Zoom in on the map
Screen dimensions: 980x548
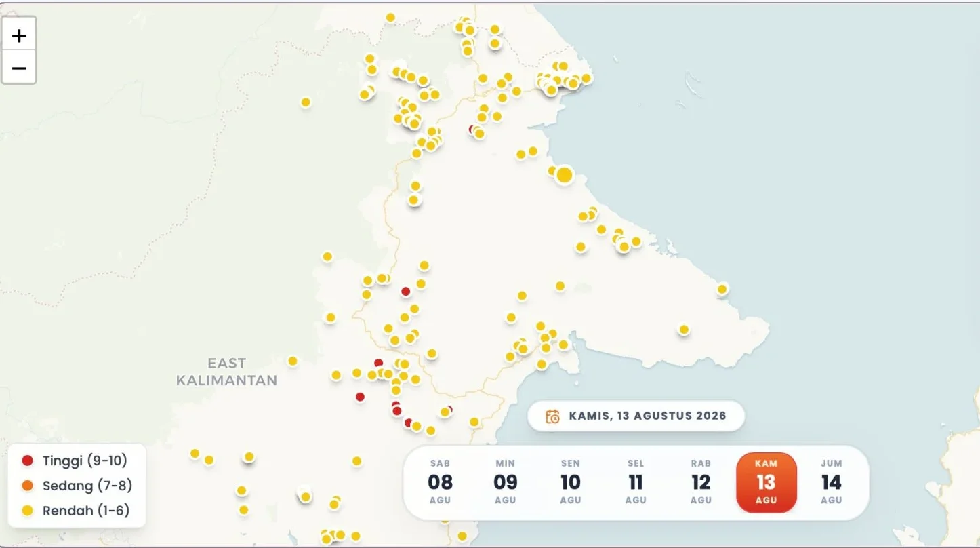pos(19,35)
